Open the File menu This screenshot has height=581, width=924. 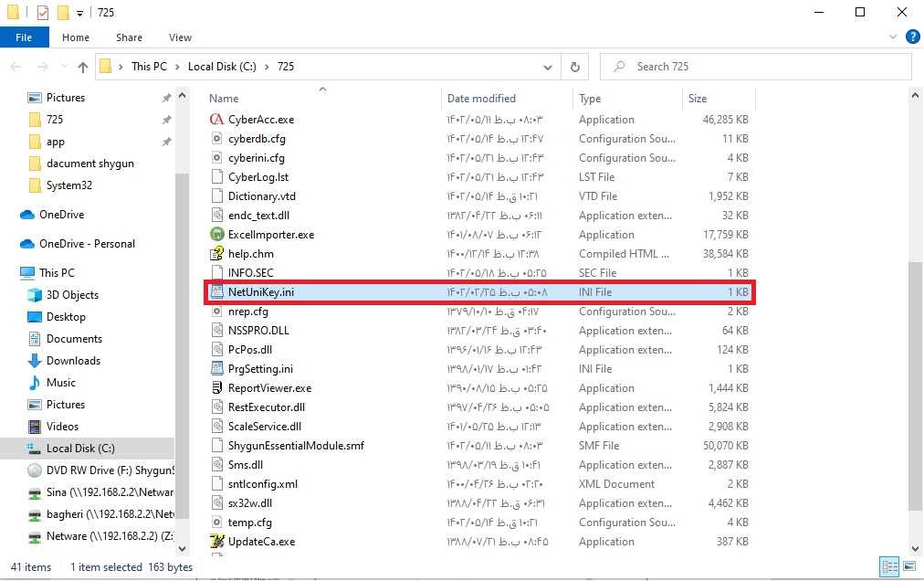point(24,37)
